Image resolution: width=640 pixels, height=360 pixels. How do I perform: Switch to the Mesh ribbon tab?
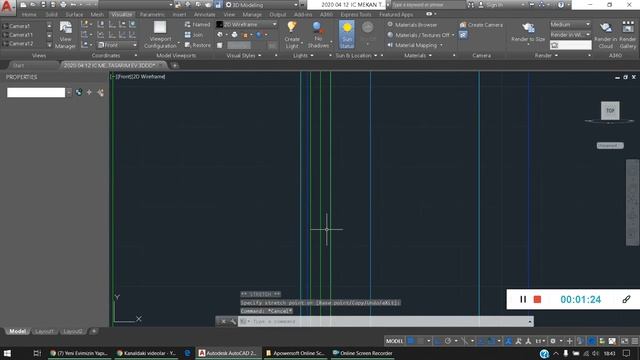coord(97,14)
